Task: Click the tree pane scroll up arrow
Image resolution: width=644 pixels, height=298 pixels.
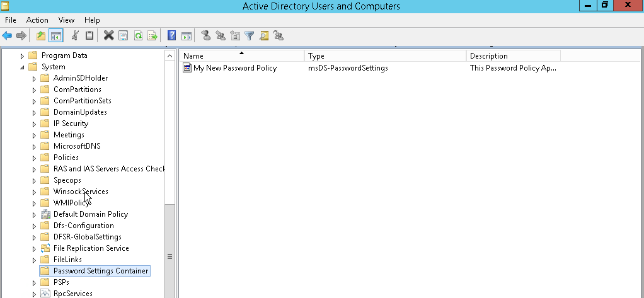Action: 170,56
